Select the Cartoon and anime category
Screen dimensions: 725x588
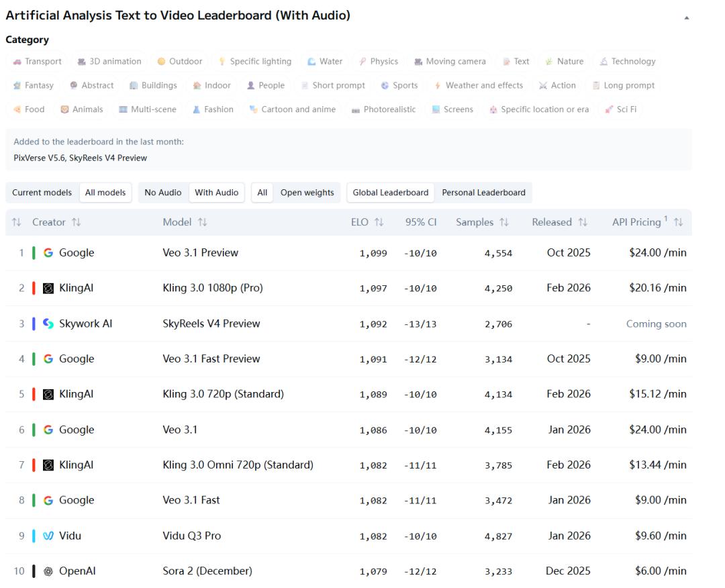point(292,109)
